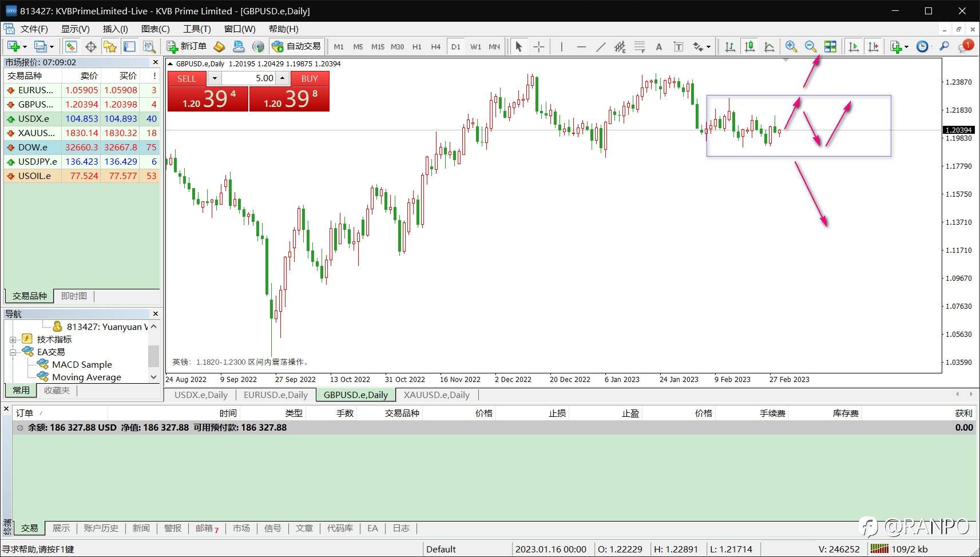
Task: Select the text (A) tool
Action: (659, 46)
